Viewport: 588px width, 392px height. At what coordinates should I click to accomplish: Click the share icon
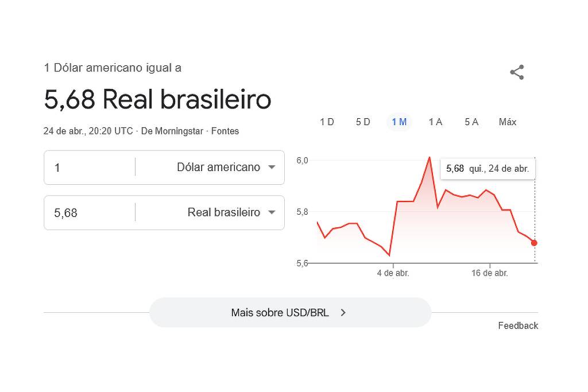[517, 72]
